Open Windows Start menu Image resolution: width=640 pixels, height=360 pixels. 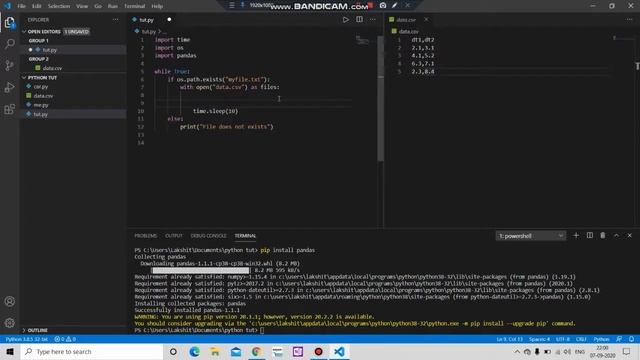(x=10, y=351)
